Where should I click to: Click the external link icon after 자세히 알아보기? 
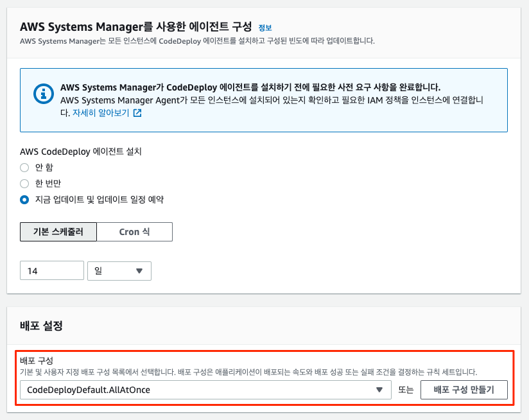tap(137, 113)
